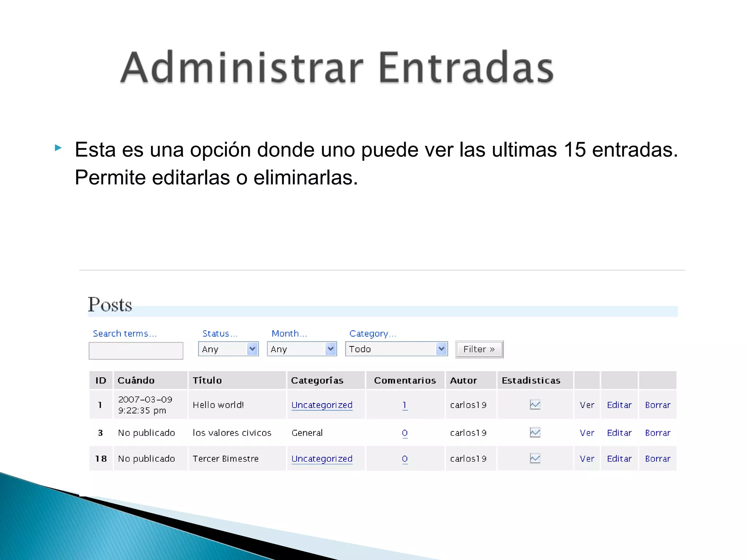Viewport: 747px width, 560px height.
Task: Click Ver for the Hello world! post
Action: pyautogui.click(x=587, y=405)
